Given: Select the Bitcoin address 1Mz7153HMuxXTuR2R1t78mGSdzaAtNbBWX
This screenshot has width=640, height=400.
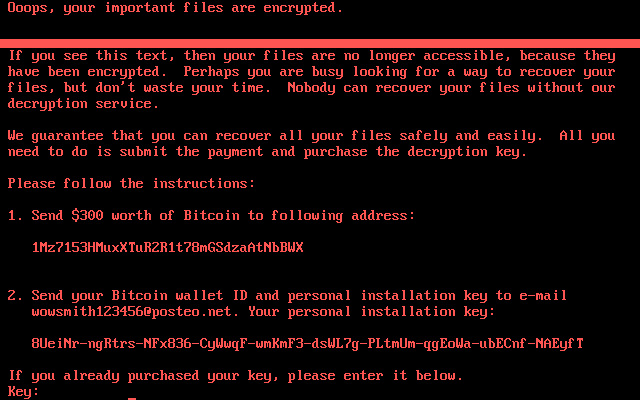Looking at the screenshot, I should tap(167, 247).
